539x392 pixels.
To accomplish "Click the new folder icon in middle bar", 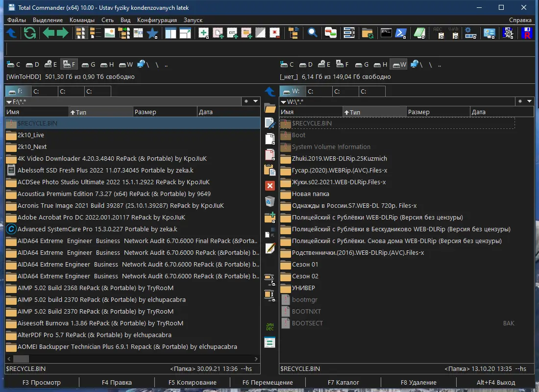I will pyautogui.click(x=269, y=217).
